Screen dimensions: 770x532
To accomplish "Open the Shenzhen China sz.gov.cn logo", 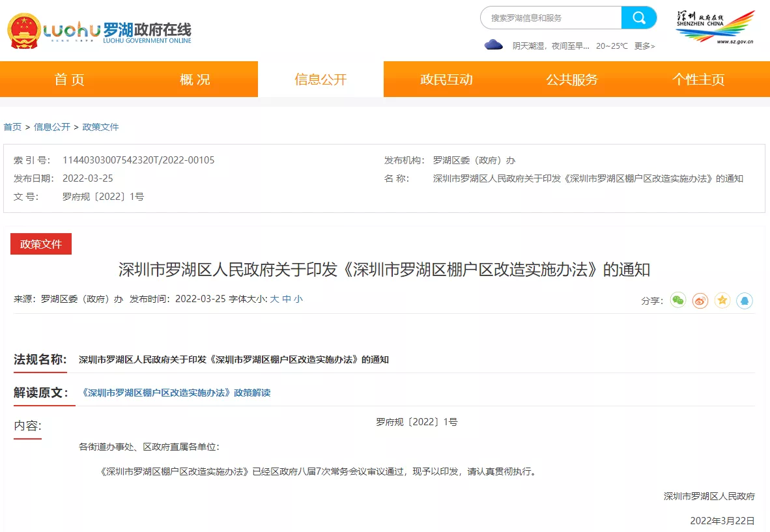I will click(715, 27).
